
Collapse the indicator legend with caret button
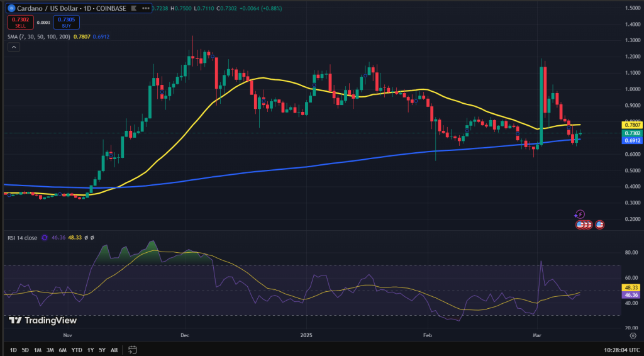[14, 47]
